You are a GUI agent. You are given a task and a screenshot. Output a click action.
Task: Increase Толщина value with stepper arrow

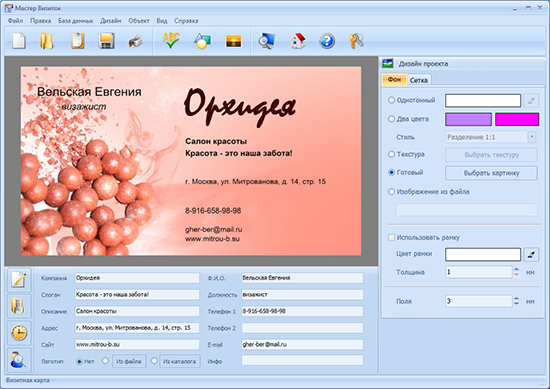click(x=516, y=269)
